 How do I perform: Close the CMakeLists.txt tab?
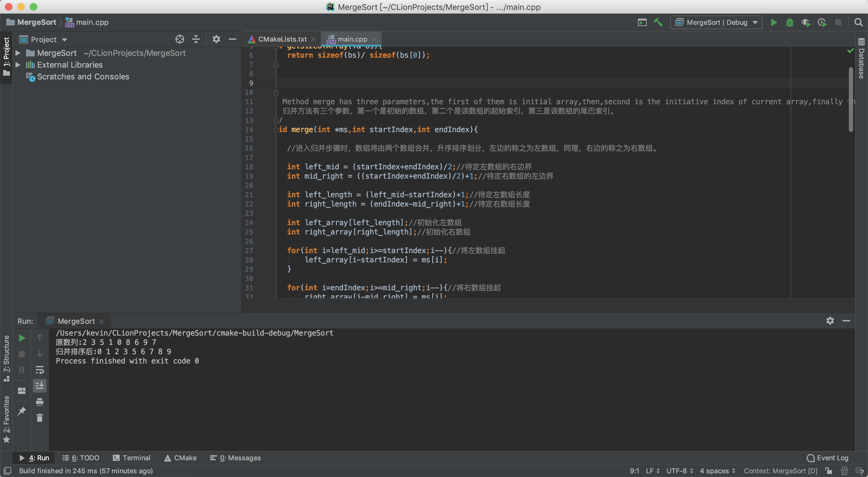[x=313, y=39]
